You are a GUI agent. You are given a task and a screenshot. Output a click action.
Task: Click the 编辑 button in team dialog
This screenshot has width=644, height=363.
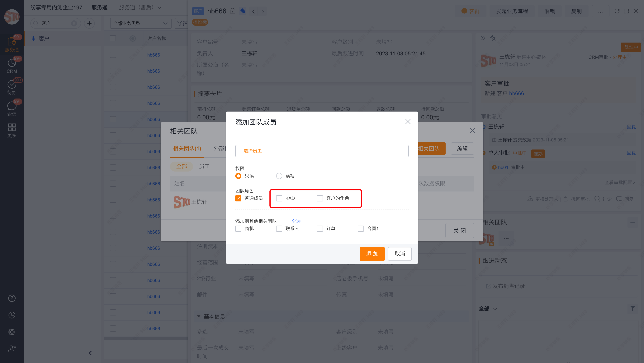point(462,149)
